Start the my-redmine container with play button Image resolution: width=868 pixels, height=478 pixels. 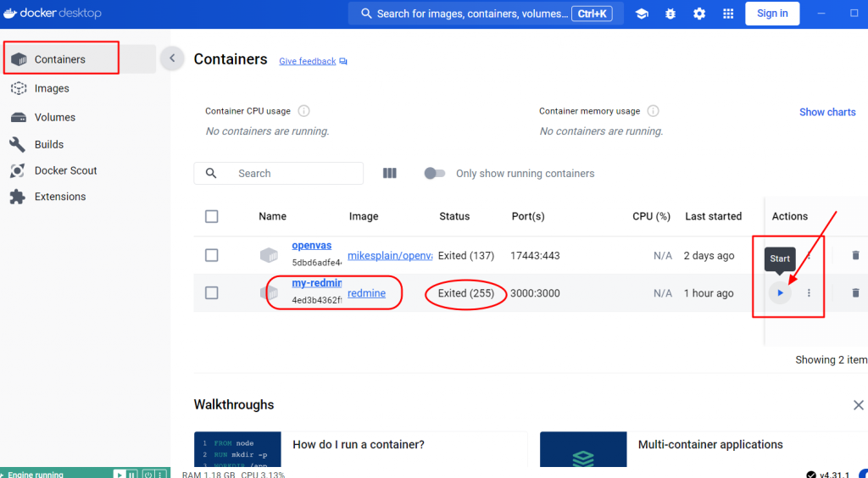pyautogui.click(x=780, y=292)
